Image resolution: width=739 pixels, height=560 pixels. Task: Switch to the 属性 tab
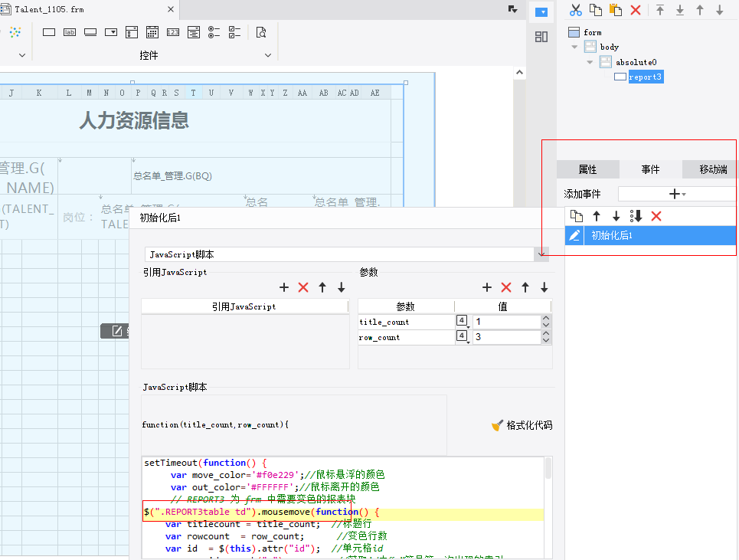point(587,169)
